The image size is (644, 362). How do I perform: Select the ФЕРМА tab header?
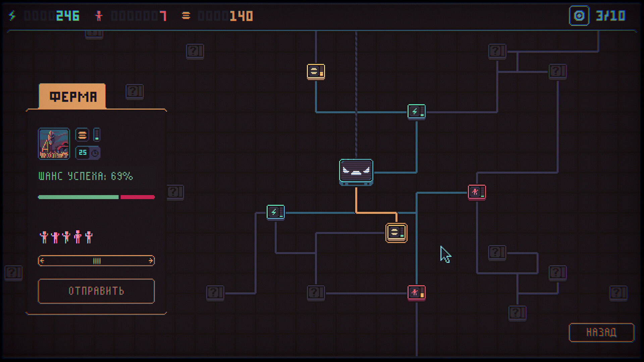click(x=72, y=97)
